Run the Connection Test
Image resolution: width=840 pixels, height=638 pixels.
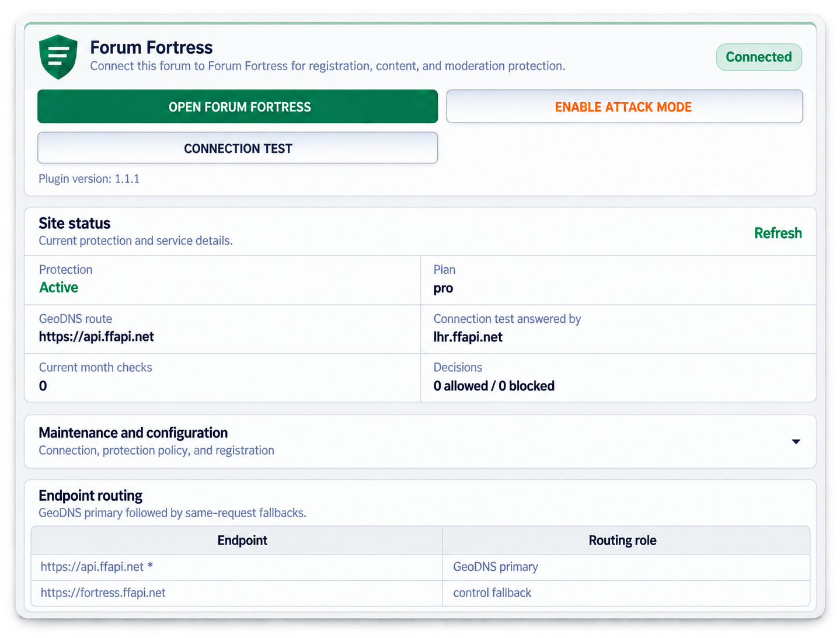(238, 148)
